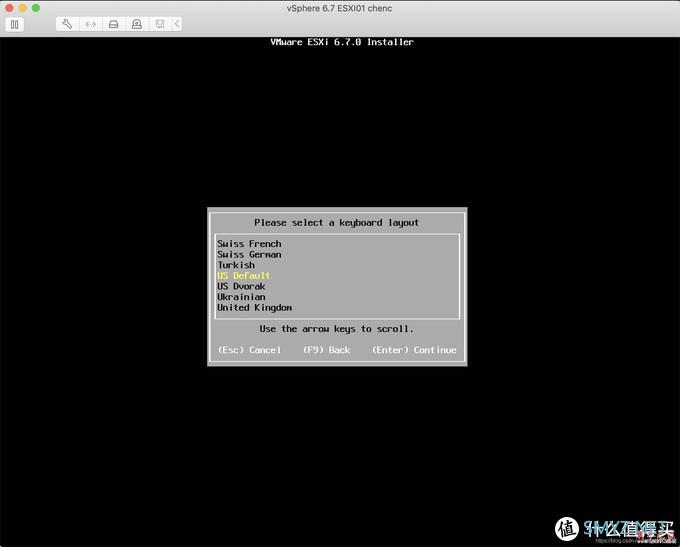Screen dimensions: 680x547
Task: Select Swiss German keyboard layout
Action: (249, 255)
